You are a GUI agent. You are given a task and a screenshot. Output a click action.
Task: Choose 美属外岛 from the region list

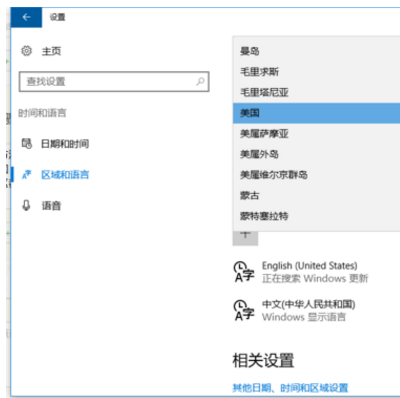click(x=316, y=154)
